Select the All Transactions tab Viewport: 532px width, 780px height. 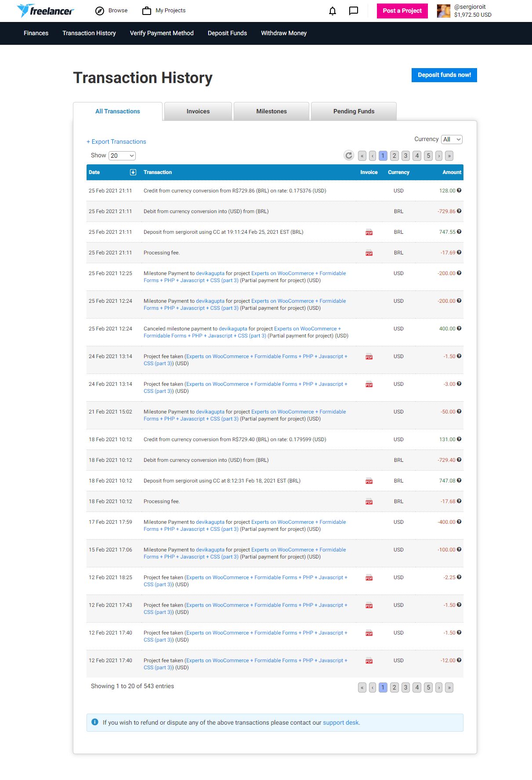pos(118,112)
